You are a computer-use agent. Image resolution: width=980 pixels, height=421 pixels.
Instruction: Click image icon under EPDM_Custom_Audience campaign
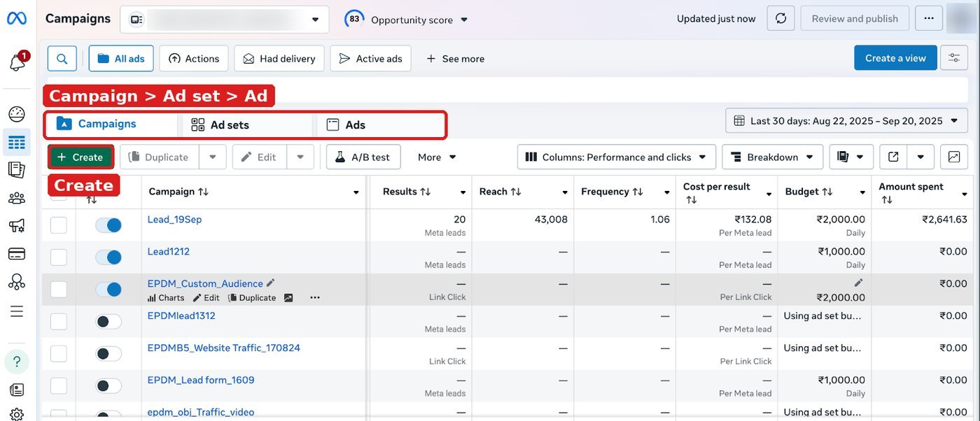click(288, 298)
